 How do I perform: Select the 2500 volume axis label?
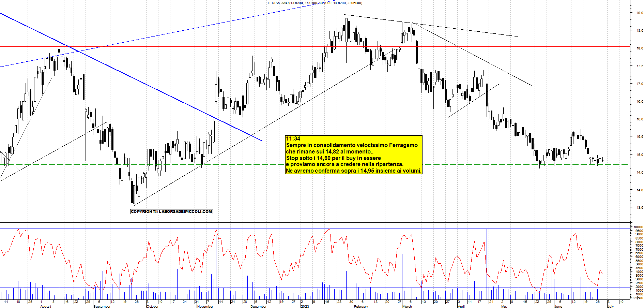click(639, 283)
